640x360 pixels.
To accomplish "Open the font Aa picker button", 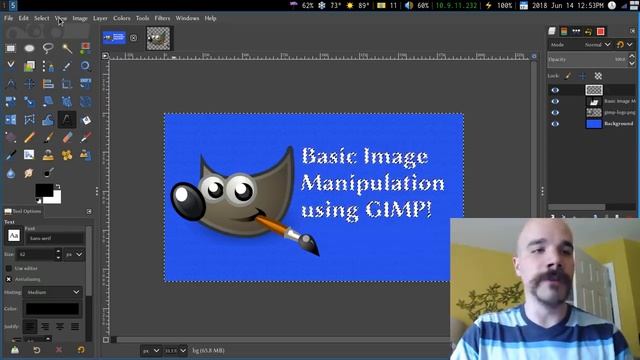I will pyautogui.click(x=13, y=236).
